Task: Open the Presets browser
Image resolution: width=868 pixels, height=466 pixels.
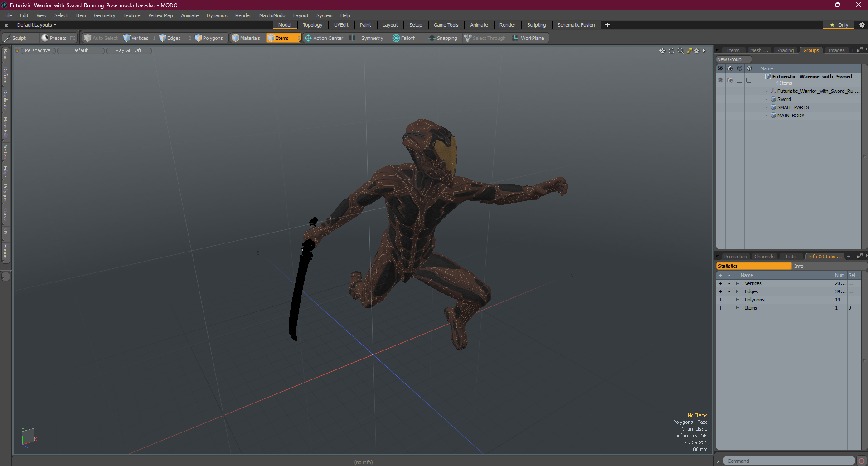Action: (x=58, y=38)
